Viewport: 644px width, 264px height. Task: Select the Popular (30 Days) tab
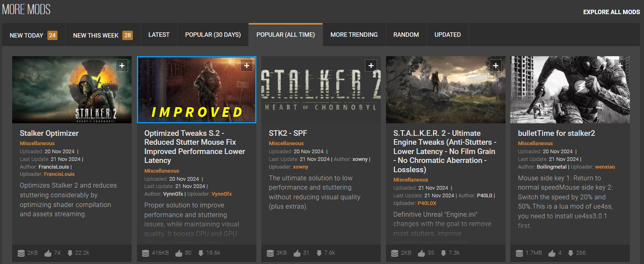213,35
